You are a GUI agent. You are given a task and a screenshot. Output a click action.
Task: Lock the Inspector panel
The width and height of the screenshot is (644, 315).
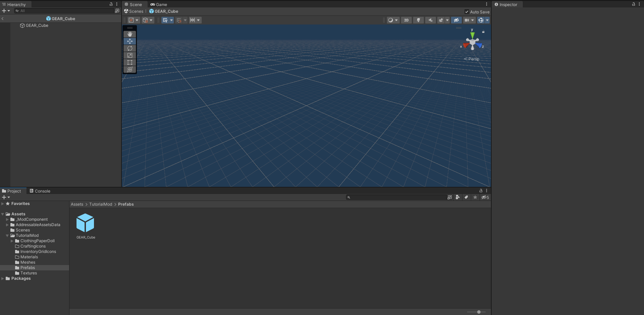pos(634,4)
